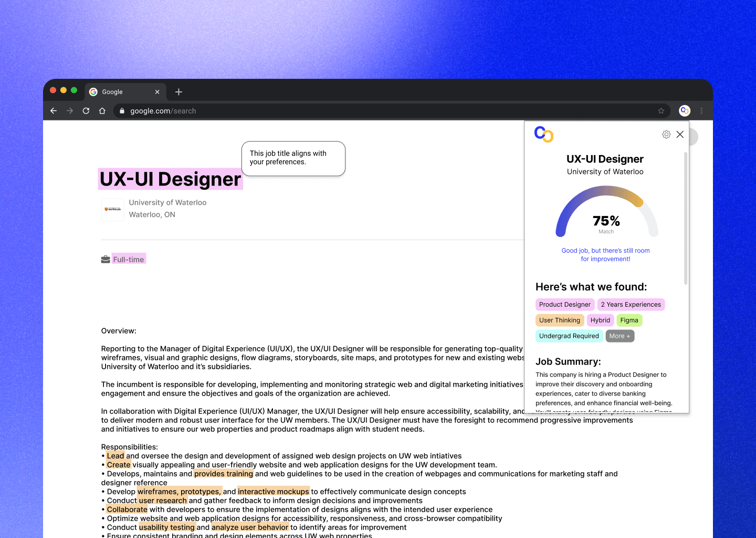
Task: Click the highlighted word Create
Action: tap(119, 465)
